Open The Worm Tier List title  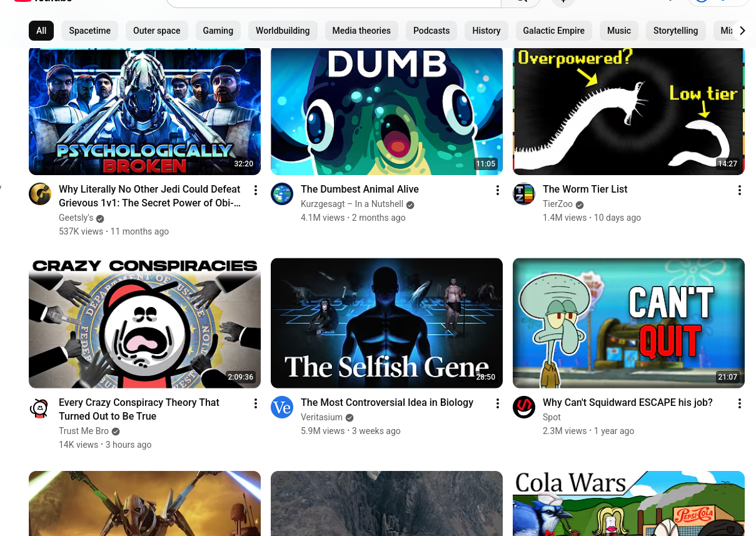tap(585, 189)
